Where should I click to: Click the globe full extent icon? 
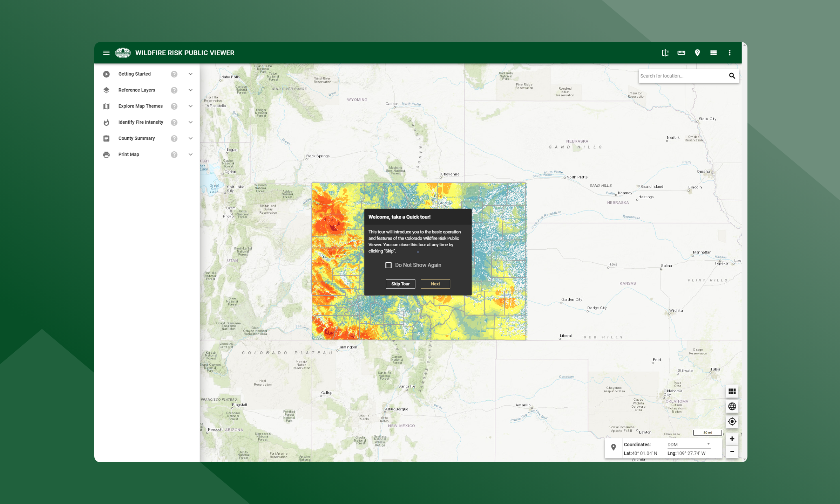tap(732, 406)
